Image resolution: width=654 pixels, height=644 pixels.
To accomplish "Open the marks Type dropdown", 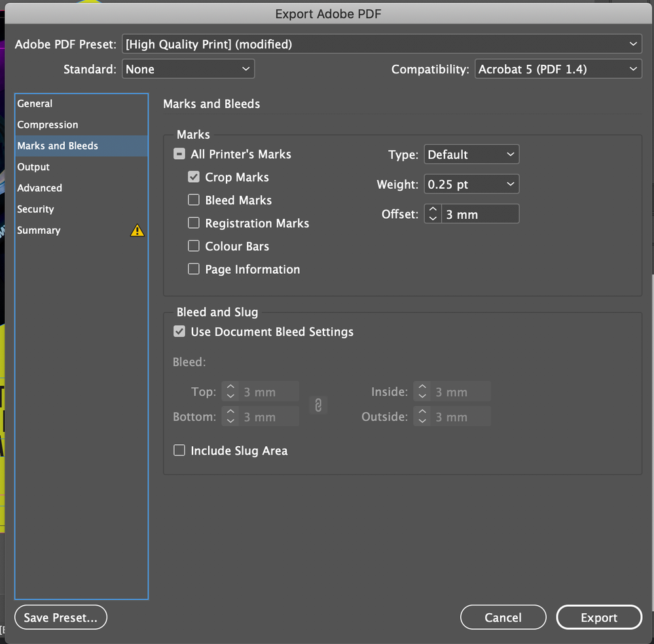I will pyautogui.click(x=471, y=155).
